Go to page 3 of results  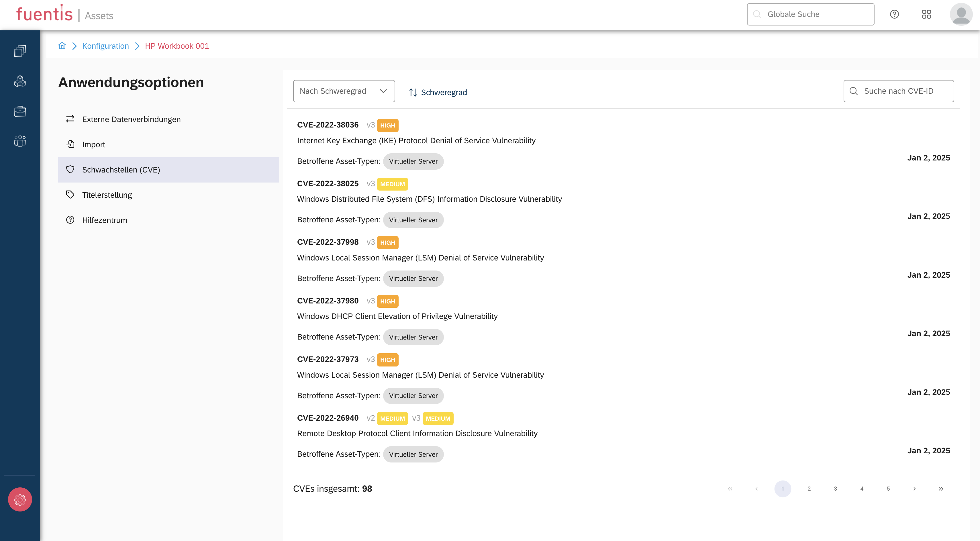(x=835, y=489)
